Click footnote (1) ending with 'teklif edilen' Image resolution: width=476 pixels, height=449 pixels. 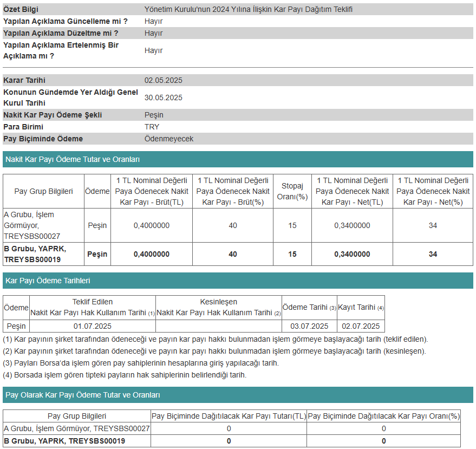coord(215,339)
